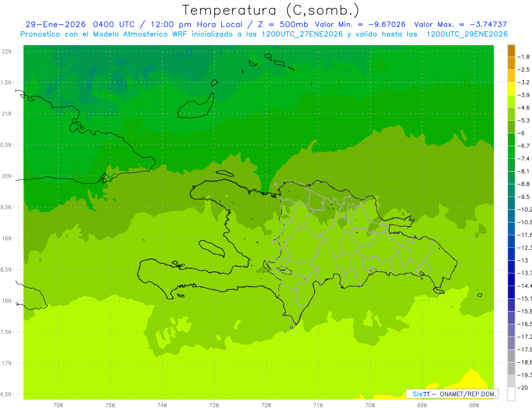Viewport: 532px width, 411px height.
Task: Click the '-2.5' colorbar label
Action: click(x=524, y=70)
